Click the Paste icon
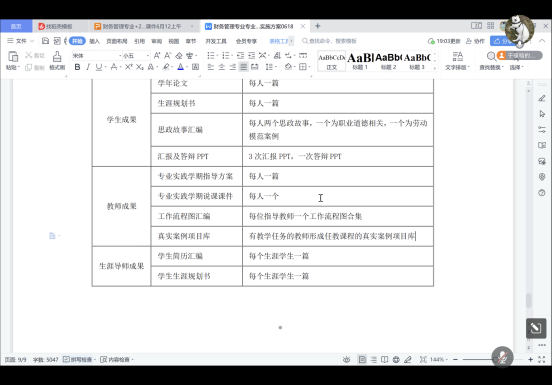 click(x=13, y=57)
